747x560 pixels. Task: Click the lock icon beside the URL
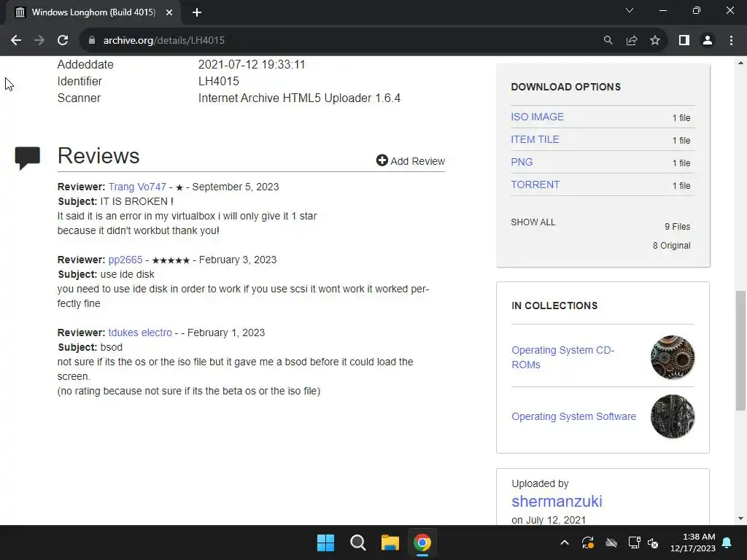(x=92, y=41)
